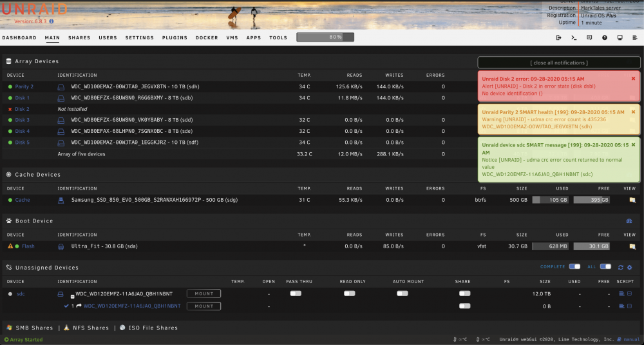
Task: Click the disk icon for Disk 4
Action: [61, 131]
